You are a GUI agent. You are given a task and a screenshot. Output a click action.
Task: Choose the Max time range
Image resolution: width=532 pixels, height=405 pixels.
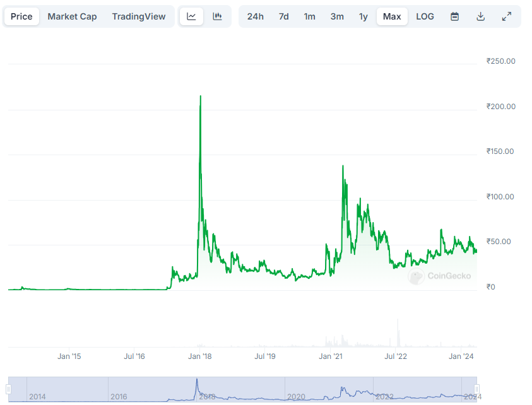[392, 16]
